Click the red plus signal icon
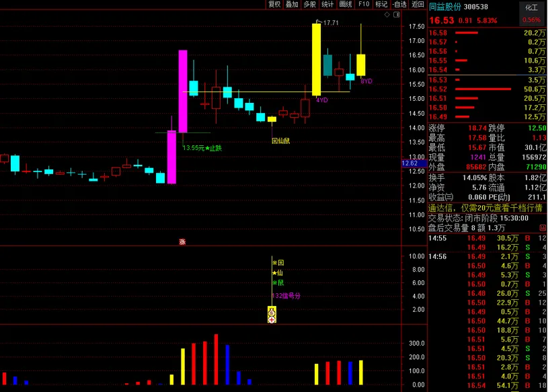Viewport: 548px width, 392px height. pos(272,319)
